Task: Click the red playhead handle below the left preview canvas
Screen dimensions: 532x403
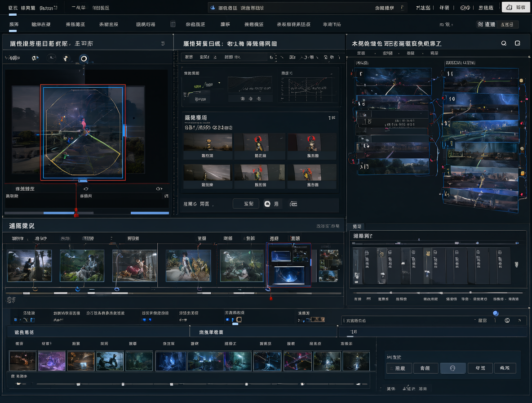Action: click(76, 213)
